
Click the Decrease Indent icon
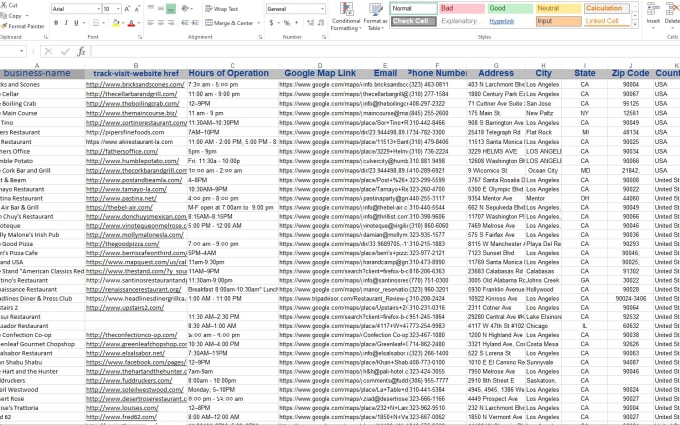click(185, 23)
